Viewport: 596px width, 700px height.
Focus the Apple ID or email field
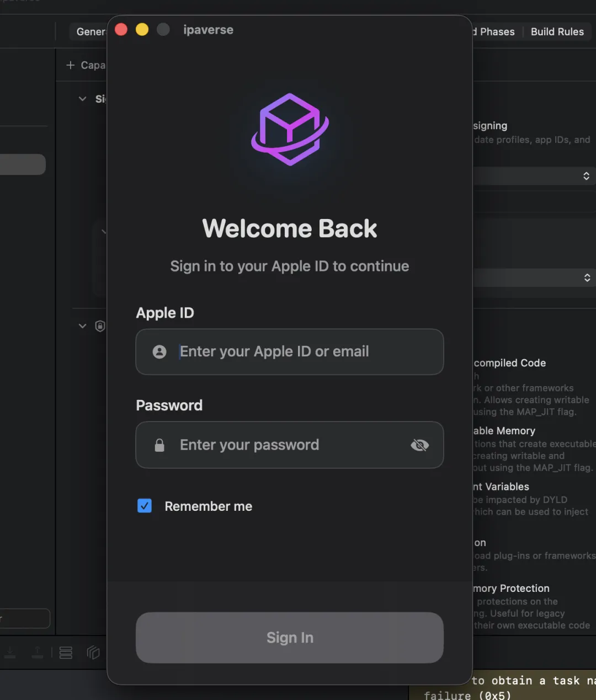coord(290,352)
